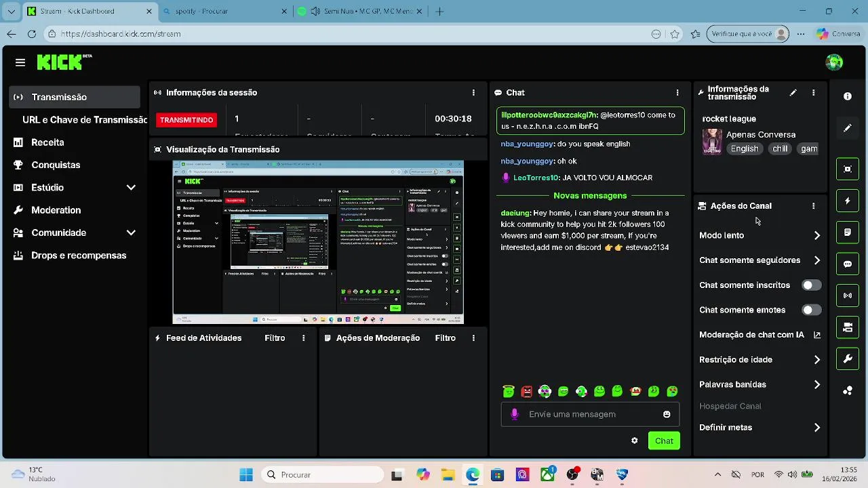The image size is (868, 488).
Task: Insert the heart-eyes drooling emote
Action: pyautogui.click(x=672, y=391)
